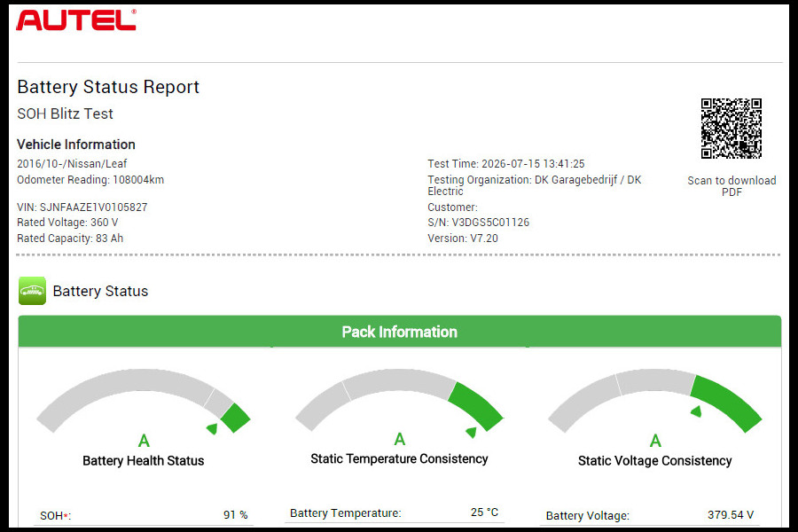
Task: Click the 'Static Temperature Consistency' label
Action: point(399,459)
